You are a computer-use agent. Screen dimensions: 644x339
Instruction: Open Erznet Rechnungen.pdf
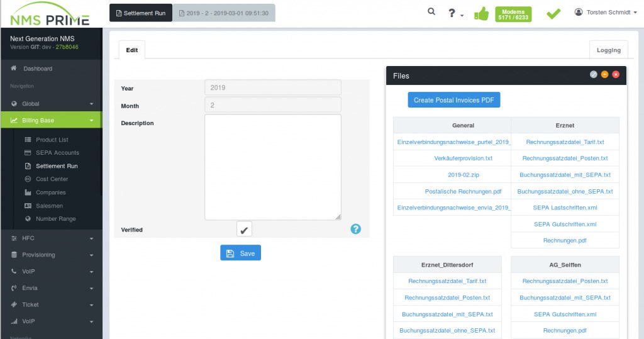[x=565, y=241]
